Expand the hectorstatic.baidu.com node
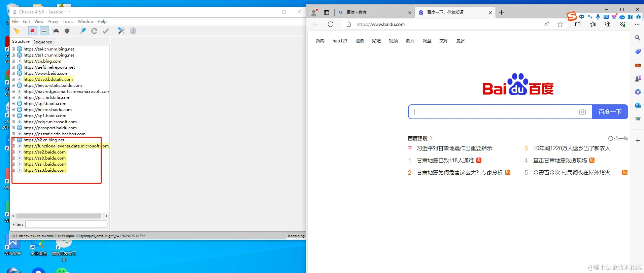 tap(13, 86)
